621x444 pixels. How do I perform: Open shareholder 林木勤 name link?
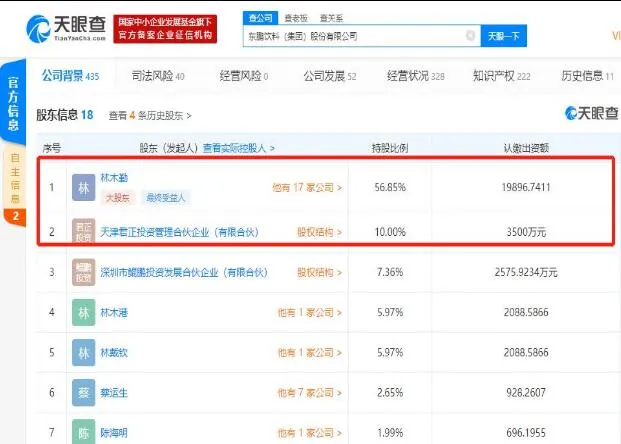pos(114,178)
